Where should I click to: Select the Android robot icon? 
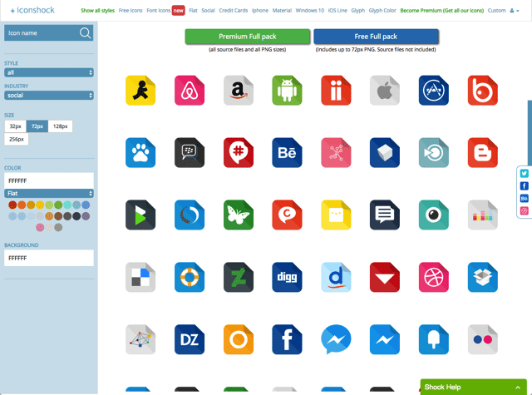coord(287,91)
